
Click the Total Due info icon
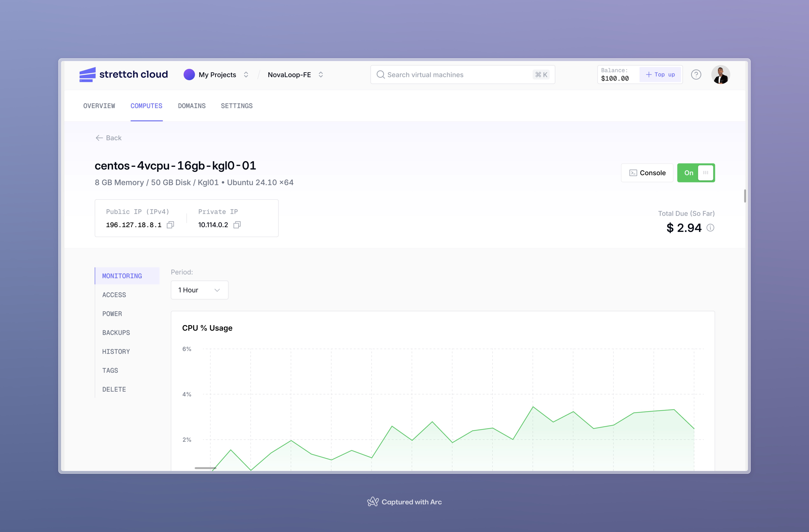(710, 228)
